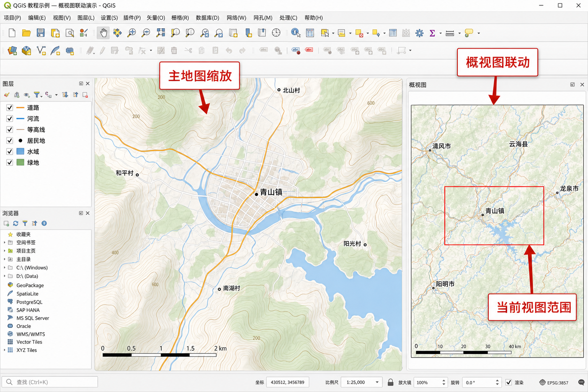
Task: Expand the C:\ (Windows) drive node
Action: click(5, 268)
